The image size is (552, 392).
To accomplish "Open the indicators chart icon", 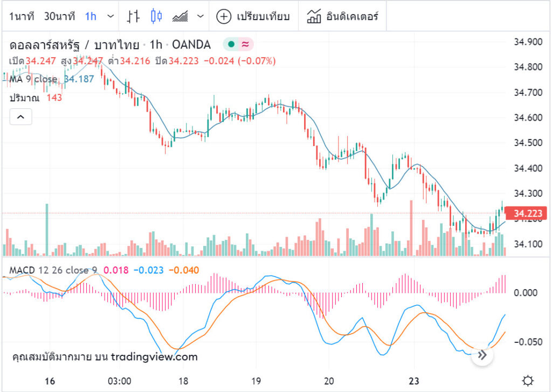I will (314, 16).
